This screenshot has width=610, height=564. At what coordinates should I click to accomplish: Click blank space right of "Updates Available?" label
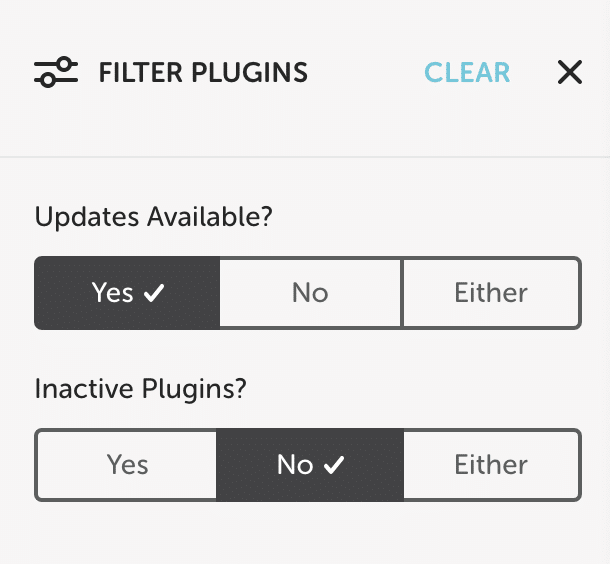tap(430, 216)
